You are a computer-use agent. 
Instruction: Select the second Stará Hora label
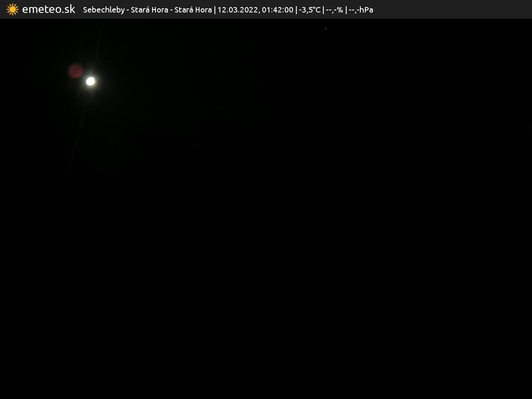point(193,10)
